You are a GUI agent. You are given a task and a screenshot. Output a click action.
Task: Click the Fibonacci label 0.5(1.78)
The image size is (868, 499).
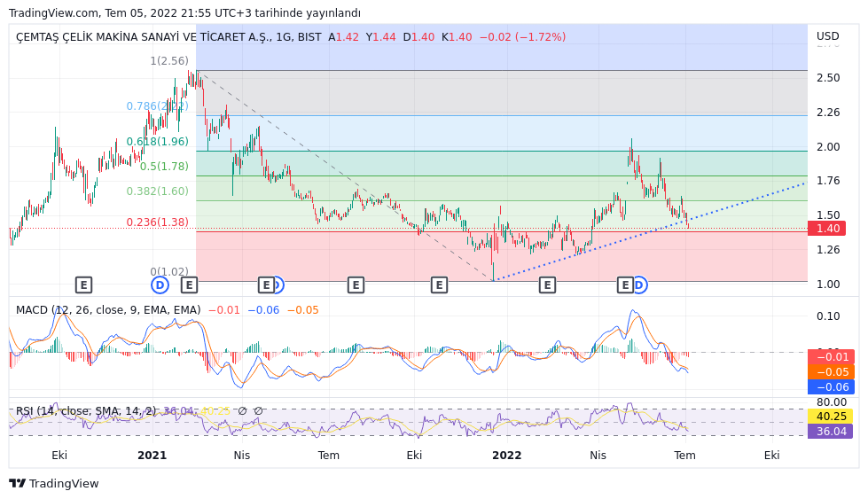point(164,167)
